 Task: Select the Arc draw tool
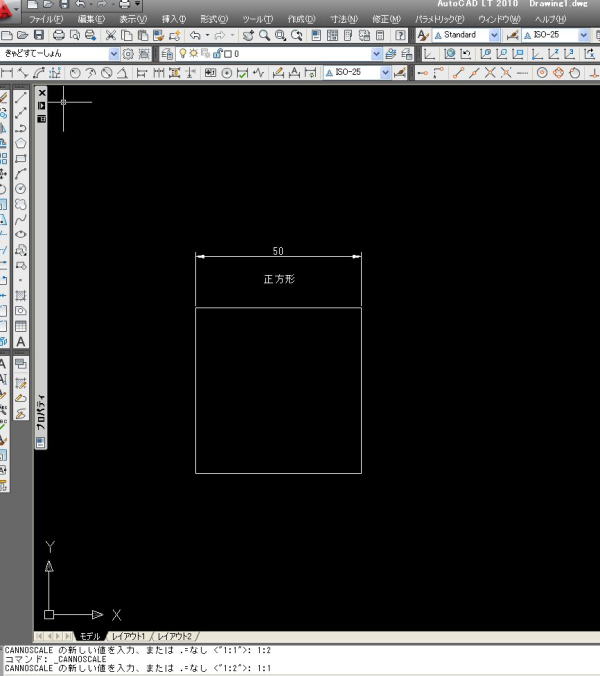coord(21,174)
